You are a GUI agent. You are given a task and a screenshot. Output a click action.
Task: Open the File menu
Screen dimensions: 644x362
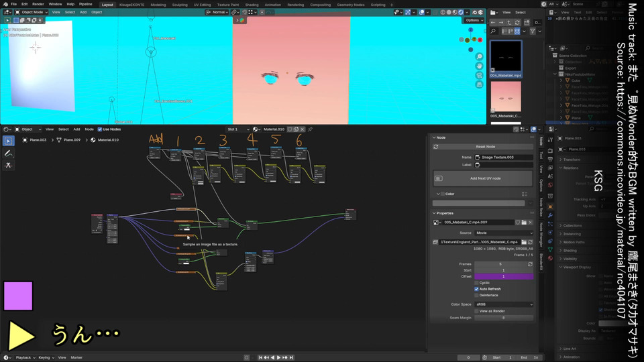[13, 4]
